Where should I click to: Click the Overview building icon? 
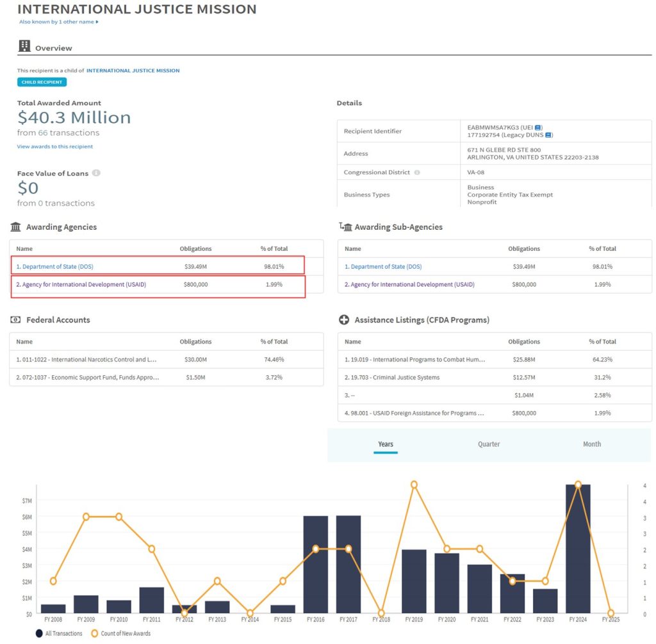(24, 46)
